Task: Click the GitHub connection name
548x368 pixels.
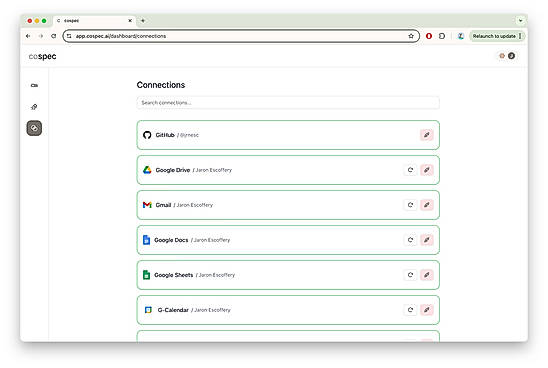Action: click(x=165, y=135)
